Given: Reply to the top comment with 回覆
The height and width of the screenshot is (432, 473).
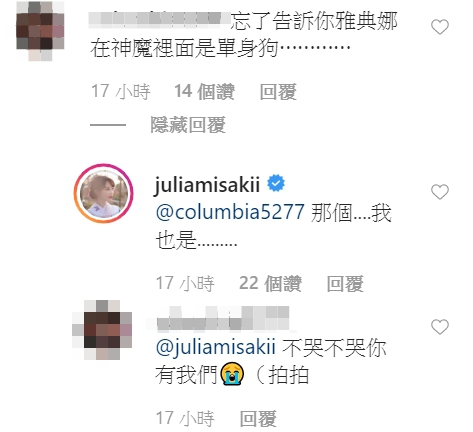Looking at the screenshot, I should (278, 92).
